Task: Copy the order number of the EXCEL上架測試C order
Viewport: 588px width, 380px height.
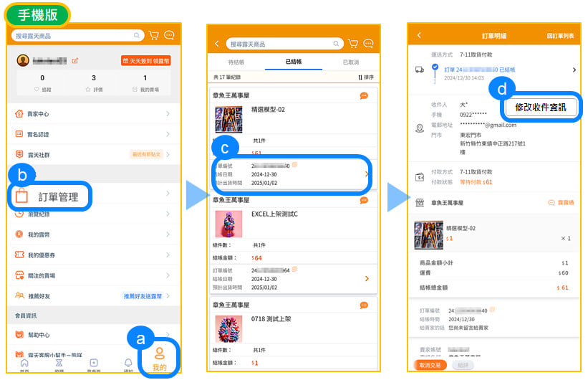Action: (x=294, y=270)
